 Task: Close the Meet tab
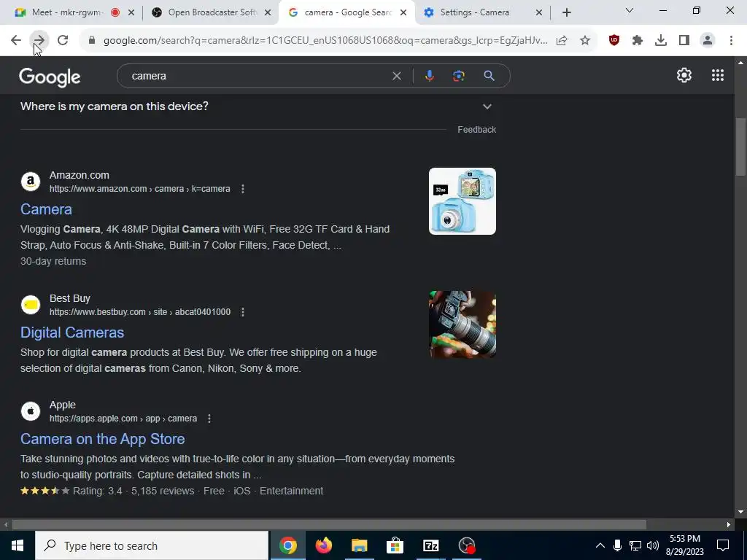131,13
